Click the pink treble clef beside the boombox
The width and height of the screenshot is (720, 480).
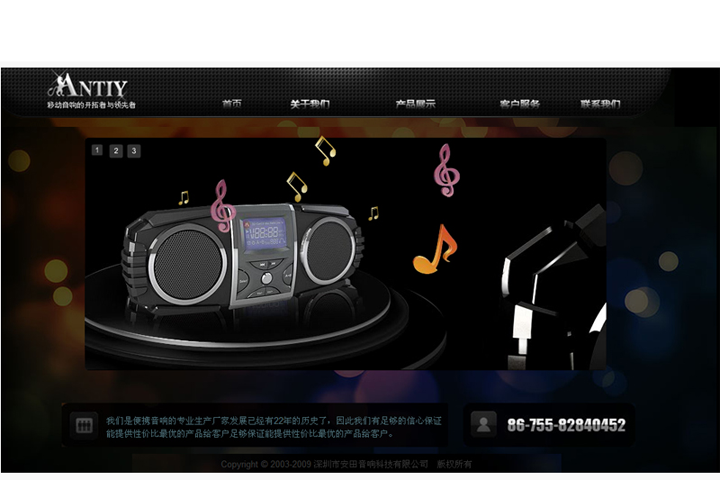221,205
